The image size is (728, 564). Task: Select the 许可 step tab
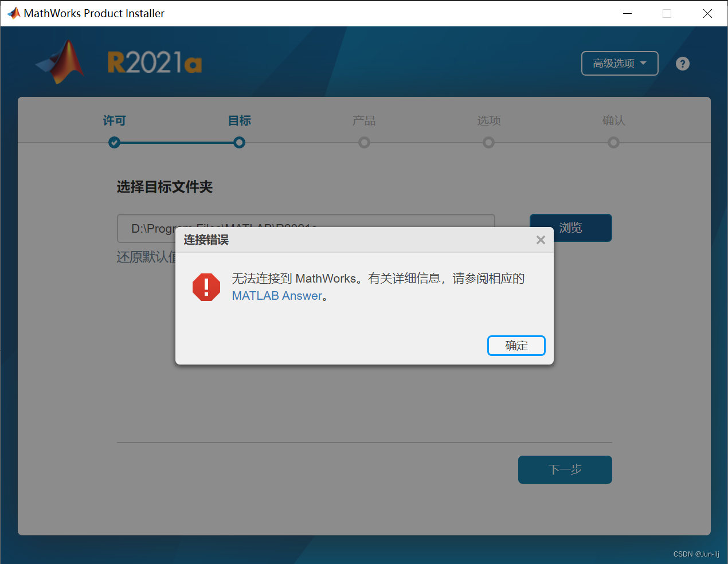click(x=114, y=120)
